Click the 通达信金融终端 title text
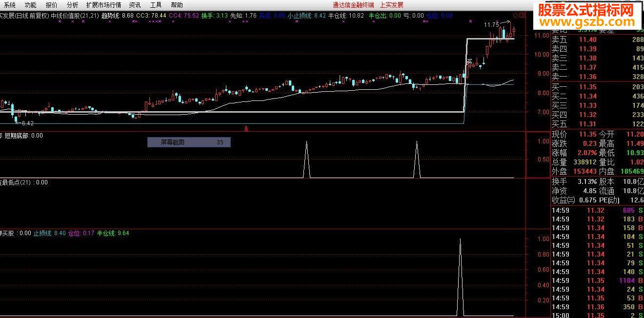644x318 pixels. click(x=353, y=5)
